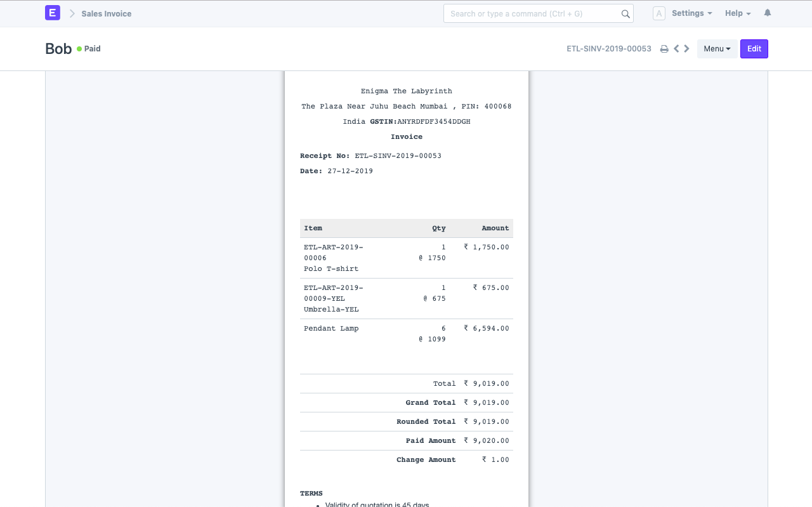812x507 pixels.
Task: Expand the Menu dropdown button
Action: point(717,49)
